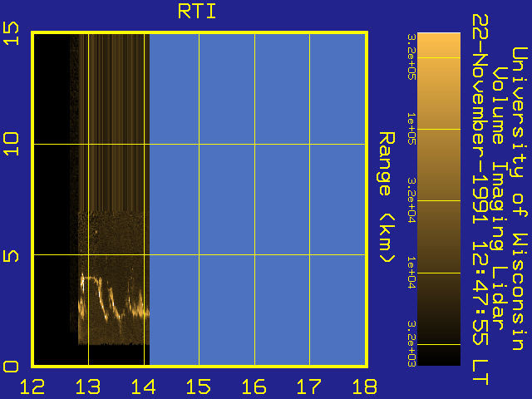
Task: Click range axis label 10
Action: 11,144
